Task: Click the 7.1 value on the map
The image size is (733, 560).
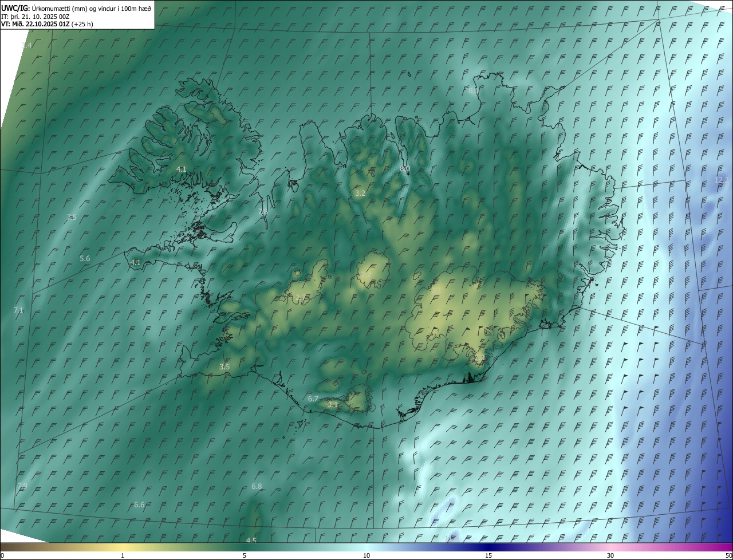Action: tap(18, 310)
